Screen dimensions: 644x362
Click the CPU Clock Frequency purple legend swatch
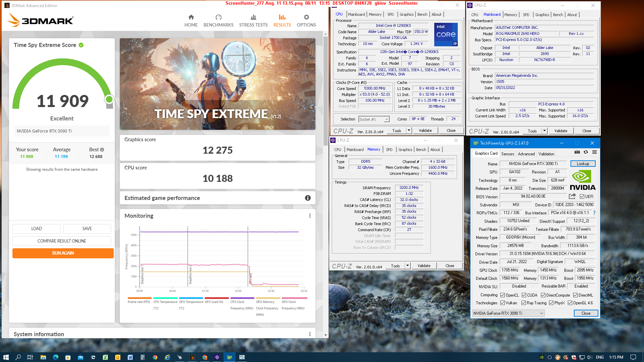pyautogui.click(x=242, y=298)
